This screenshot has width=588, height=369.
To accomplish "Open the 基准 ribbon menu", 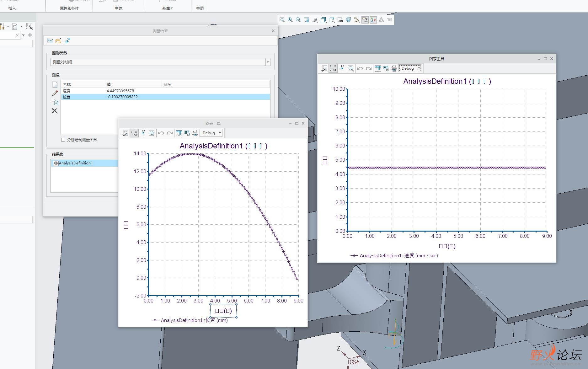I will coord(167,8).
